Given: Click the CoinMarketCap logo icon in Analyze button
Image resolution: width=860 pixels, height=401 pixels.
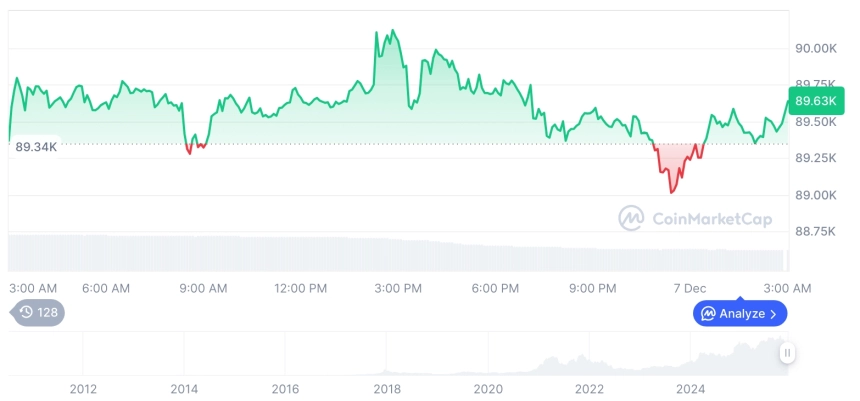Looking at the screenshot, I should click(708, 313).
